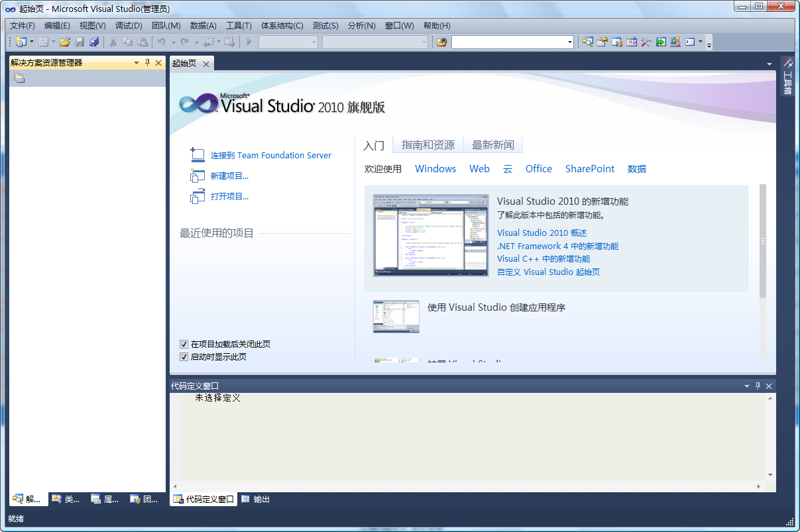Pin toggle for 解决方案资源管理器 panel
The image size is (800, 532).
click(x=147, y=63)
